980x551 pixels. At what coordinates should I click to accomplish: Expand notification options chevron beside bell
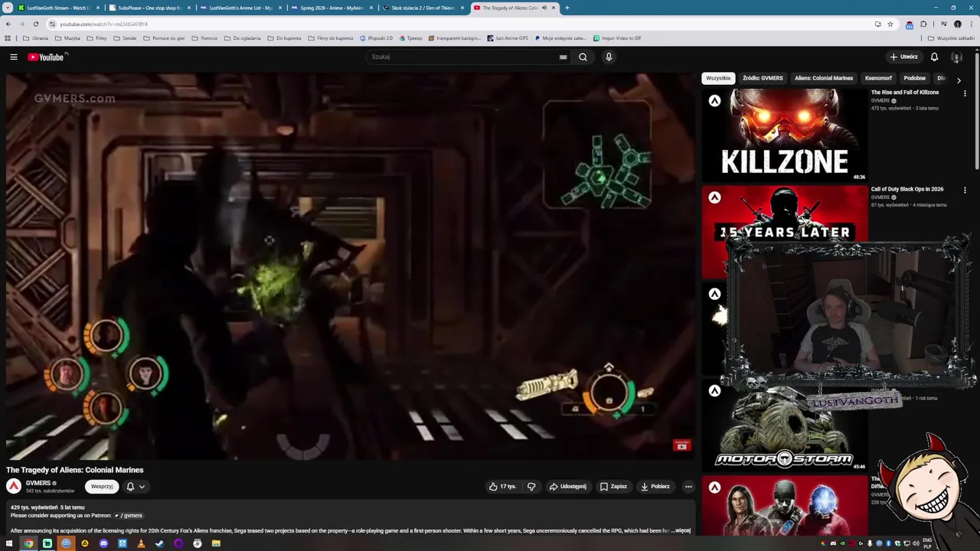pos(142,486)
